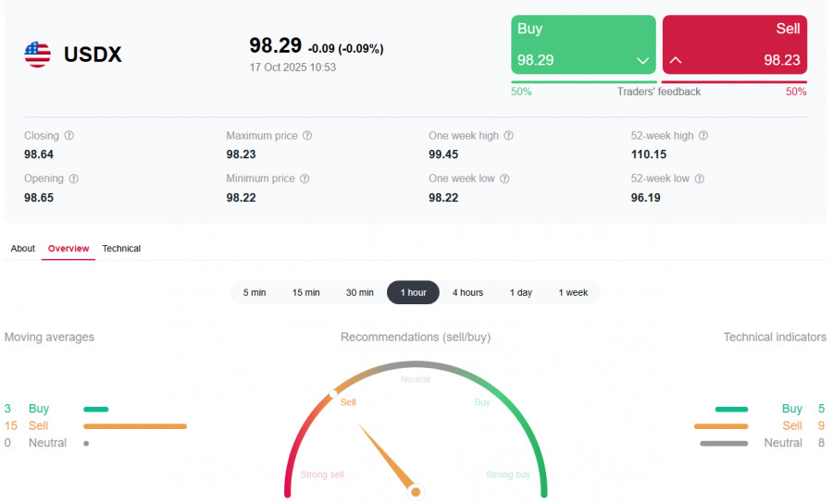The height and width of the screenshot is (504, 833).
Task: Click the 52-week high info icon
Action: pyautogui.click(x=703, y=135)
